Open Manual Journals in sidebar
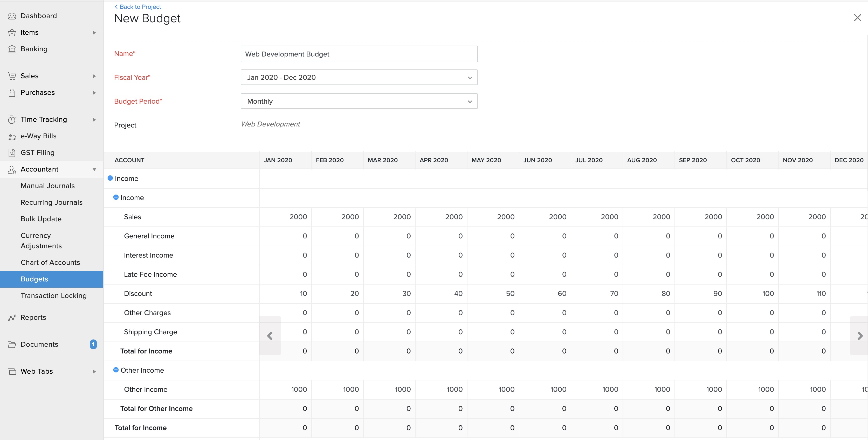Image resolution: width=868 pixels, height=440 pixels. (x=47, y=186)
